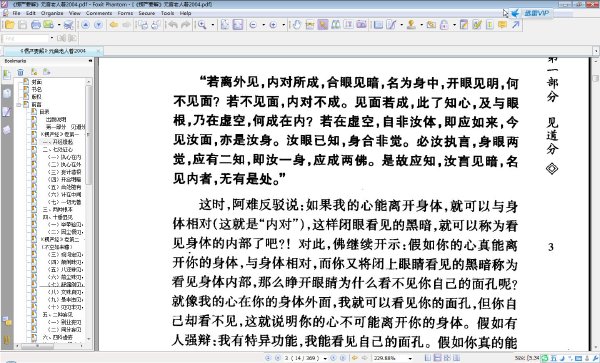Image resolution: width=600 pixels, height=363 pixels.
Task: Click the Undo arrow icon
Action: tap(173, 25)
